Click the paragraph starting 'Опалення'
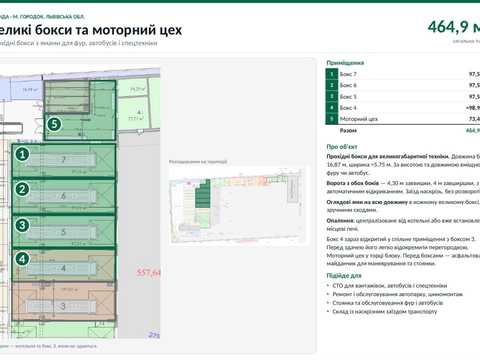Screen dimensions: 480x360 403,225
